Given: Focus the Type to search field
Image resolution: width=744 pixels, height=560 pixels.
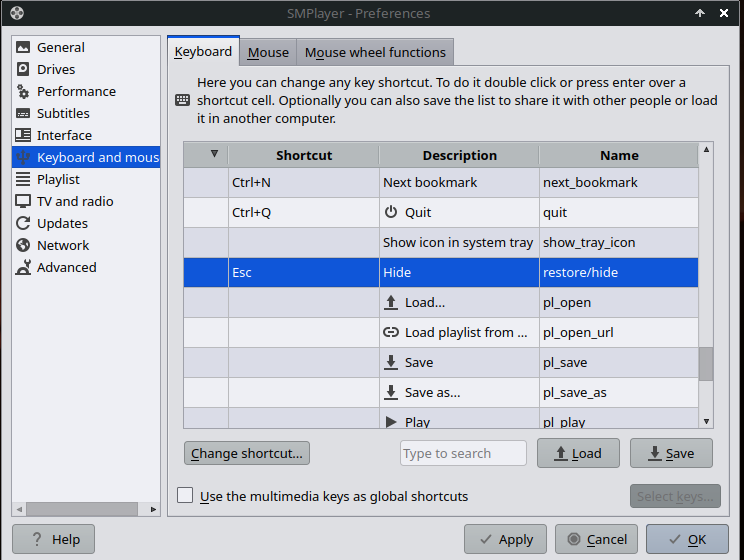Looking at the screenshot, I should tap(463, 453).
